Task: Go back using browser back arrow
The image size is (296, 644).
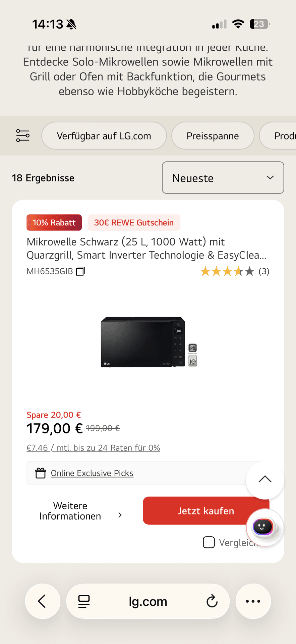Action: coord(43,601)
